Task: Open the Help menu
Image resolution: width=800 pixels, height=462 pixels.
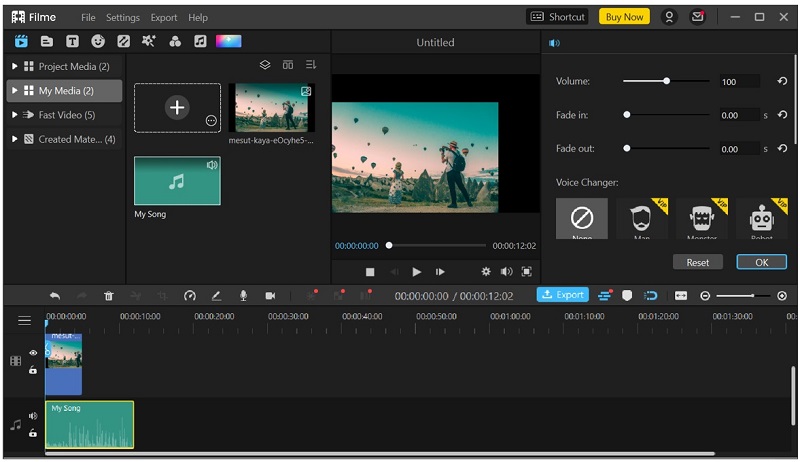Action: [198, 17]
